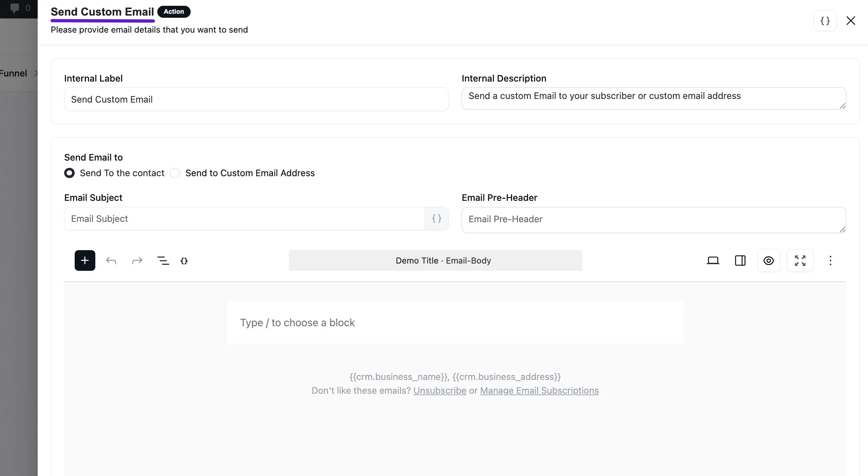Switch to the laptop preview view

713,261
